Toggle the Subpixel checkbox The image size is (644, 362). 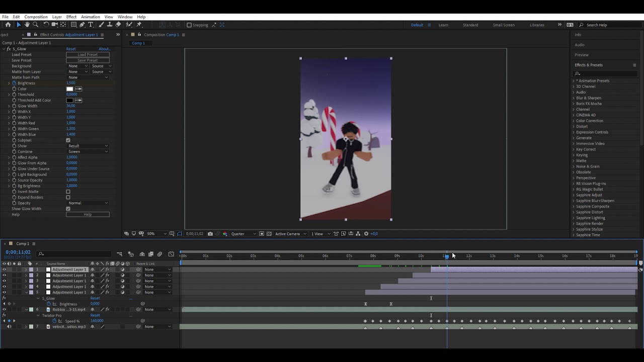[68, 140]
